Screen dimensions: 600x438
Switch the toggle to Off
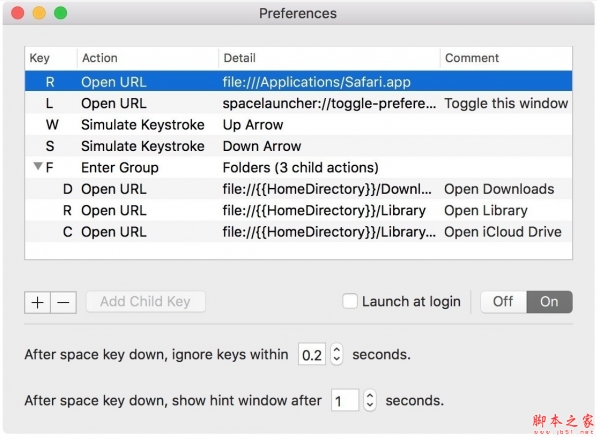click(x=503, y=301)
